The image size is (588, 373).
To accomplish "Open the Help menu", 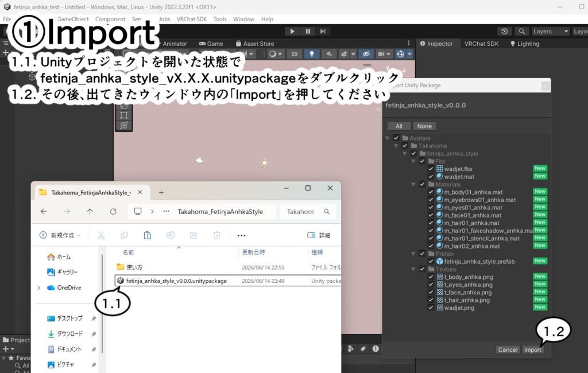I will (x=267, y=19).
